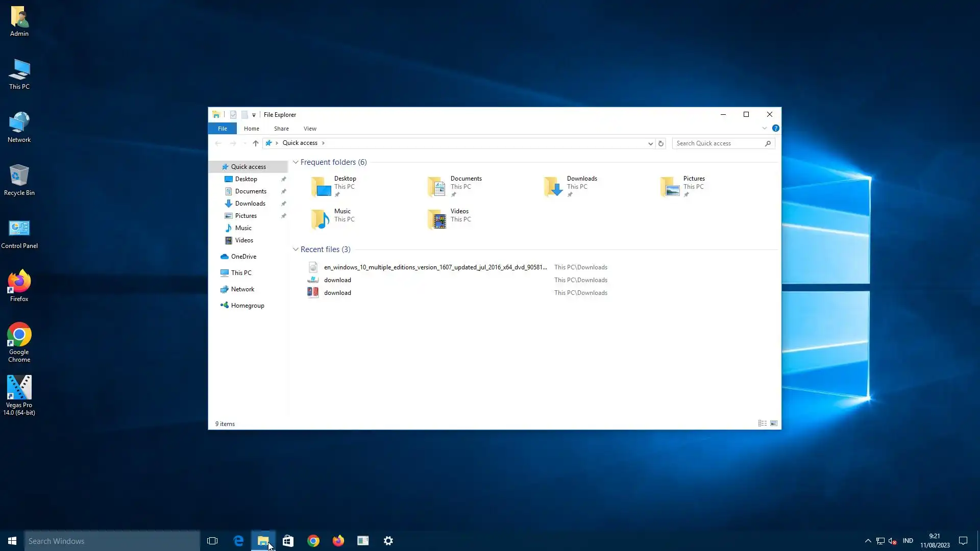
Task: Open the File menu tab
Action: 223,129
